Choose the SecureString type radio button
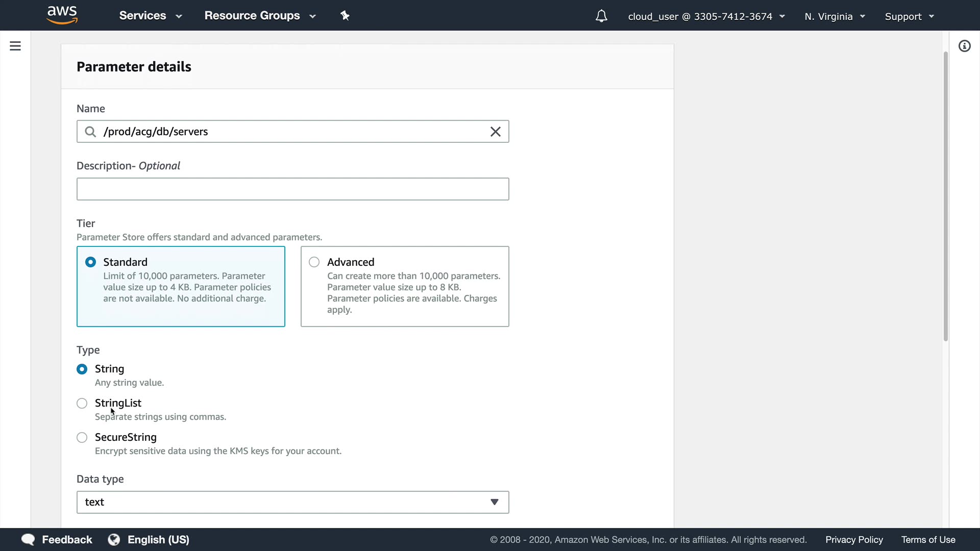The image size is (980, 551). (x=82, y=438)
